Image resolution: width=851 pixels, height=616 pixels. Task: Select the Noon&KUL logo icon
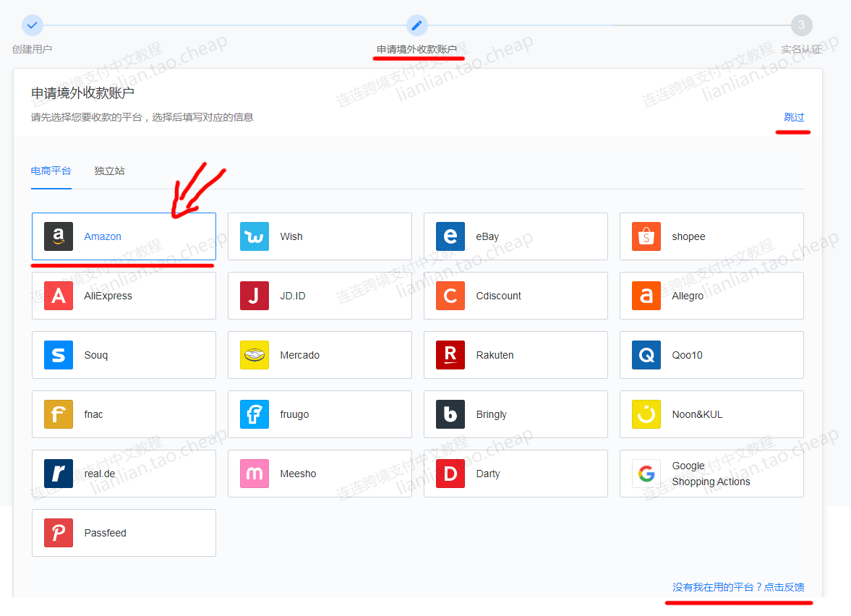(x=646, y=414)
